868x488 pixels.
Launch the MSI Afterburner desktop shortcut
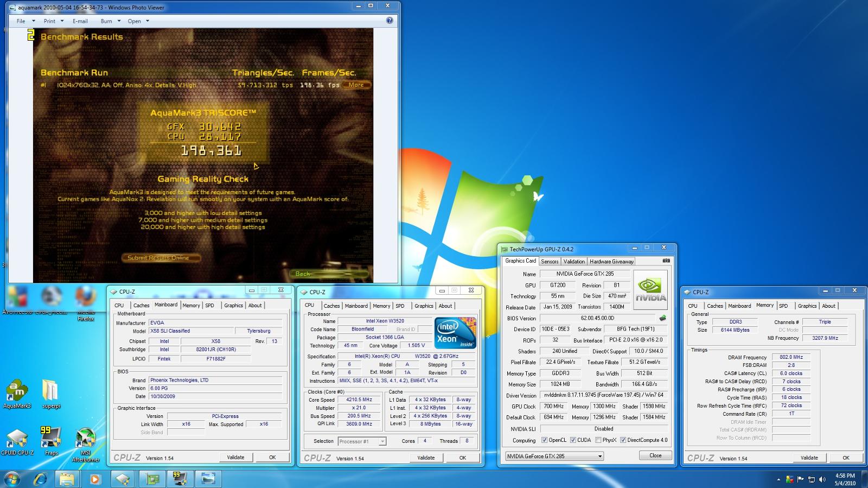(x=86, y=445)
